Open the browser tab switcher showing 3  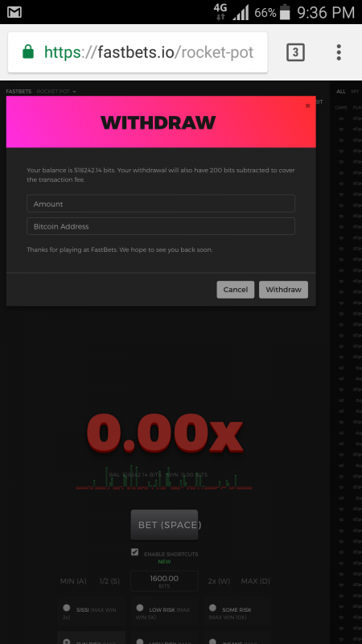click(x=295, y=52)
